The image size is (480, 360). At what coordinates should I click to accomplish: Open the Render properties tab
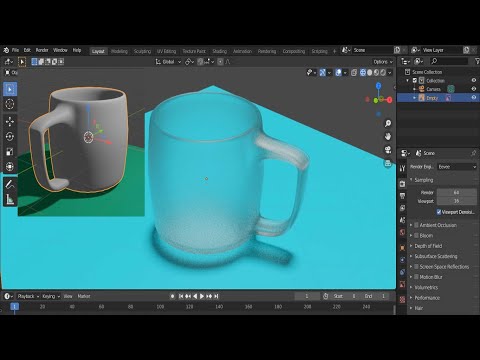[402, 184]
